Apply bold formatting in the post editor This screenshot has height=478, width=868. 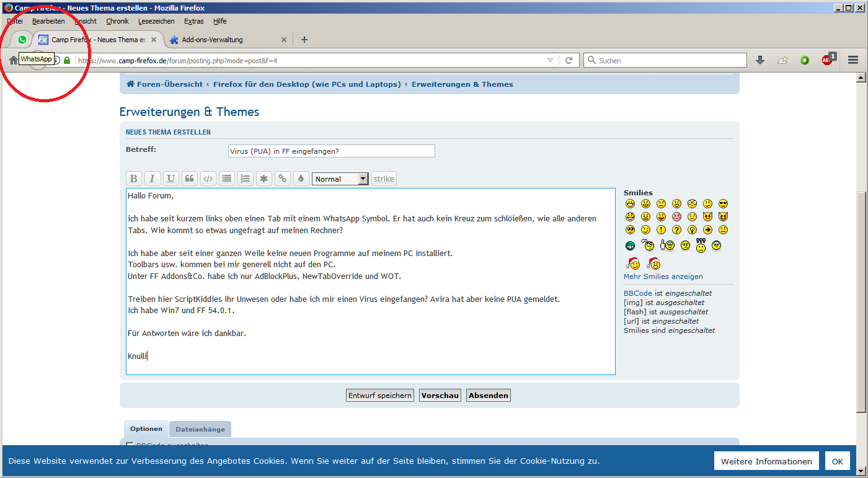tap(134, 179)
